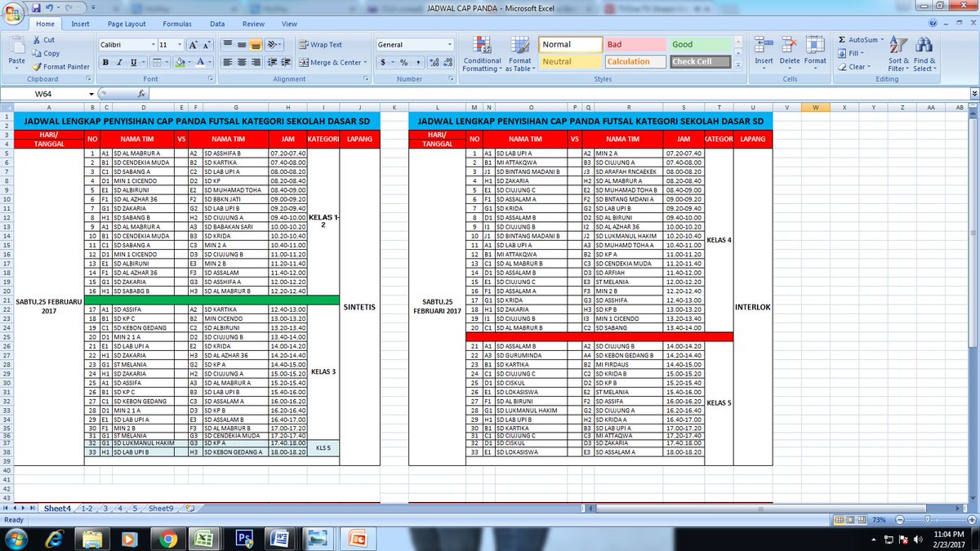The image size is (980, 551).
Task: Shrink the font size
Action: (x=207, y=45)
